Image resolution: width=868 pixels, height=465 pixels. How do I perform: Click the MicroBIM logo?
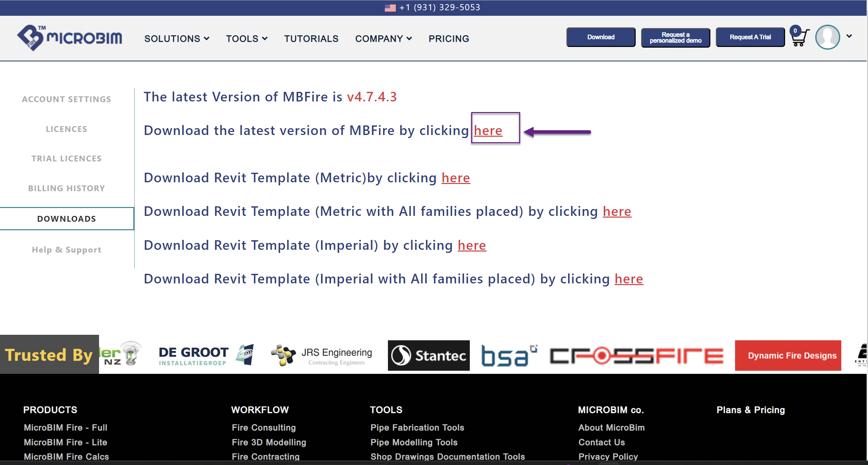pyautogui.click(x=70, y=38)
